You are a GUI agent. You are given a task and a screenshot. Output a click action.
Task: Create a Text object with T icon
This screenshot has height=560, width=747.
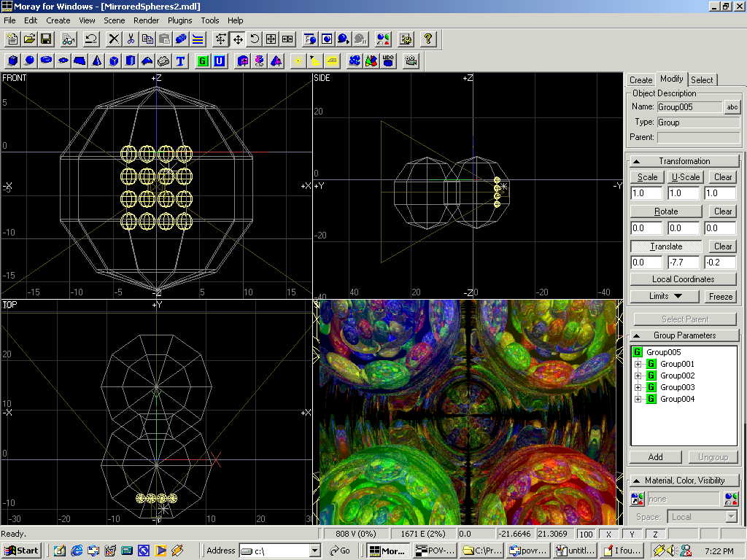180,61
